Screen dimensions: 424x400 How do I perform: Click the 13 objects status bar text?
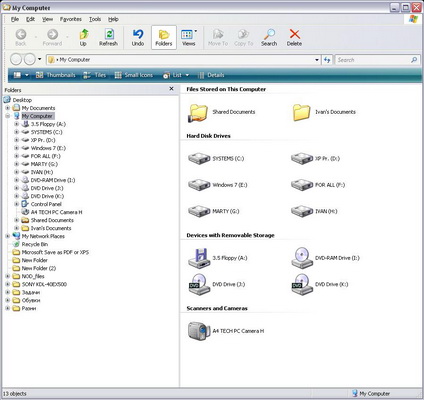[15, 394]
